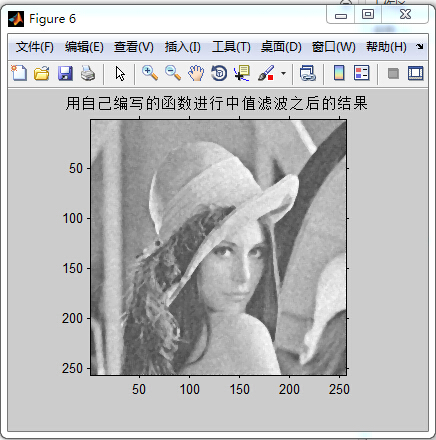The height and width of the screenshot is (440, 436).
Task: Click the MATLAB logo in the title bar
Action: tap(16, 19)
